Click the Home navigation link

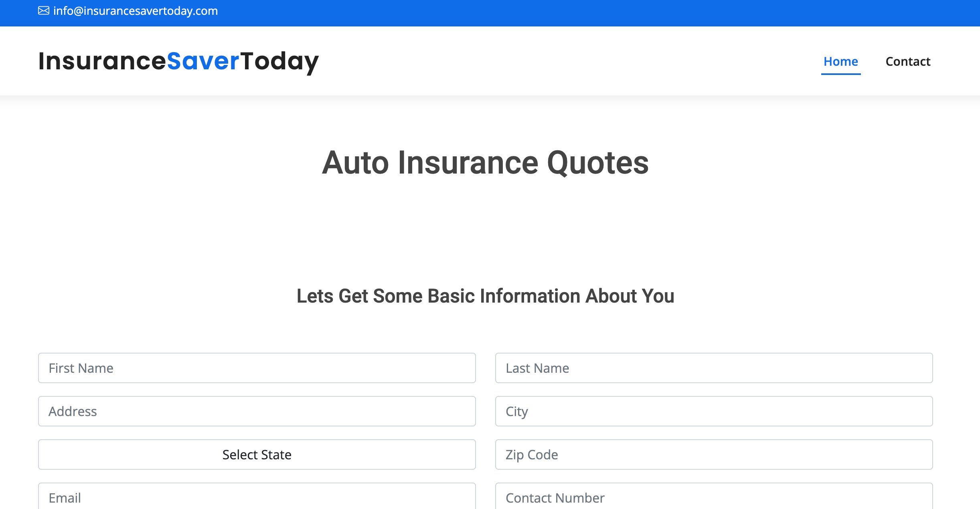coord(841,61)
